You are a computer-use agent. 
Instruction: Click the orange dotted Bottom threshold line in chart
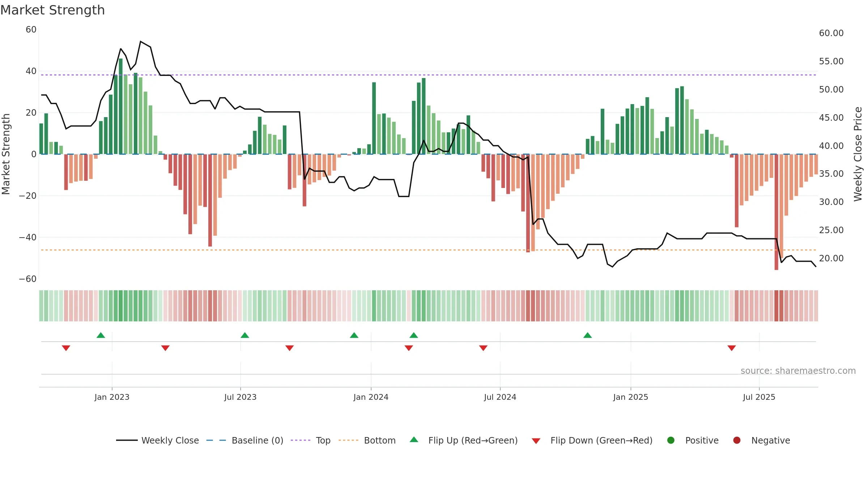[429, 250]
